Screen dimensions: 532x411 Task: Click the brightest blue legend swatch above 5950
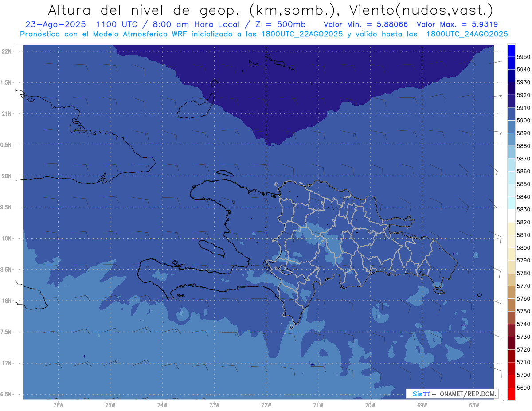511,51
